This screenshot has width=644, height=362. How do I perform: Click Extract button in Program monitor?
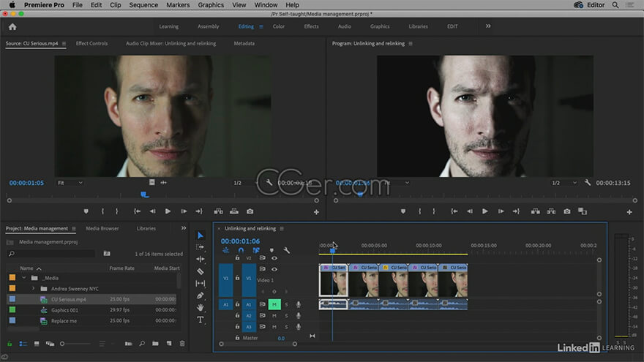(551, 211)
